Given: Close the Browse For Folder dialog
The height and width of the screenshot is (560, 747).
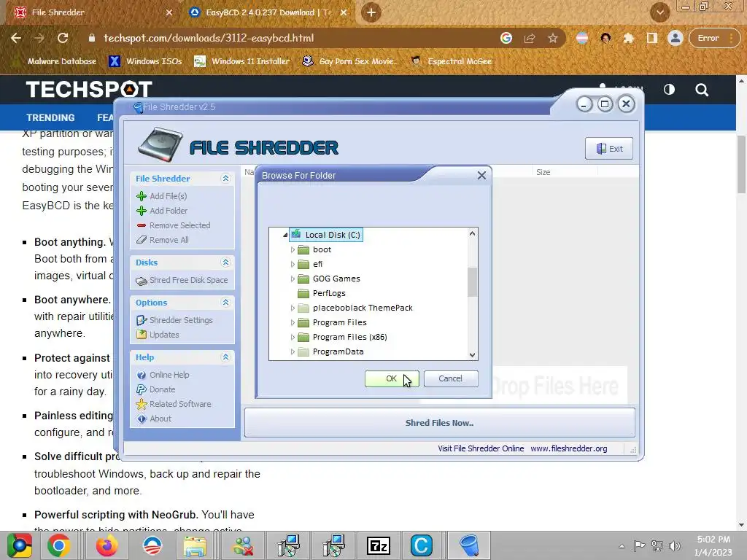Looking at the screenshot, I should coord(481,176).
